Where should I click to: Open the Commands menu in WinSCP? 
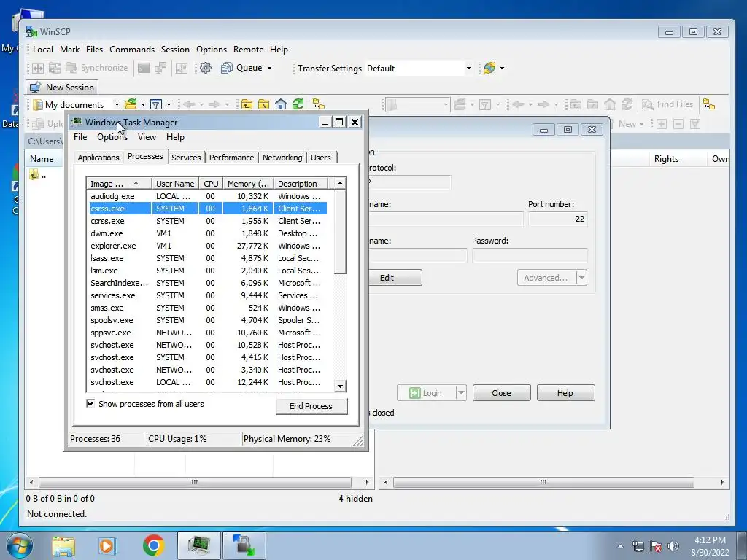coord(132,50)
